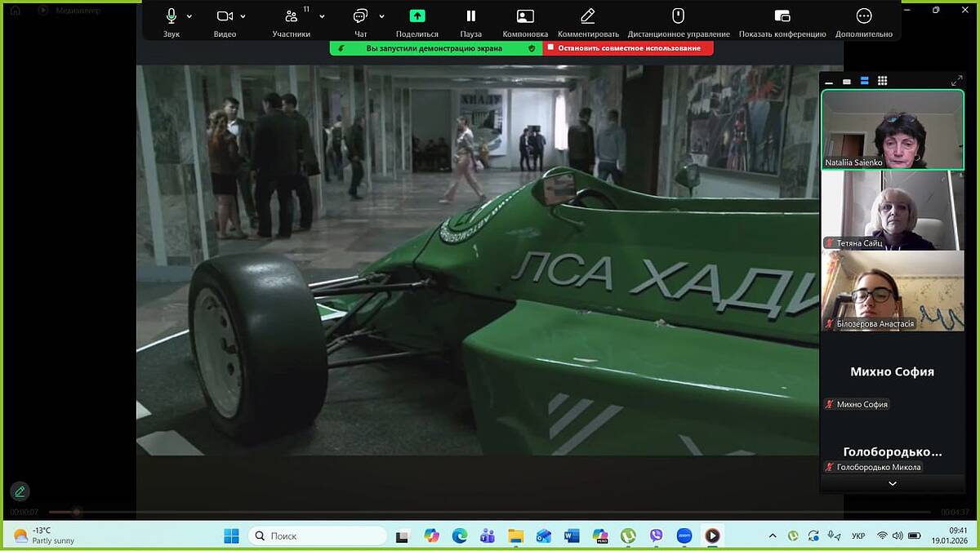
Task: Switch video panel to grid view
Action: (x=882, y=81)
